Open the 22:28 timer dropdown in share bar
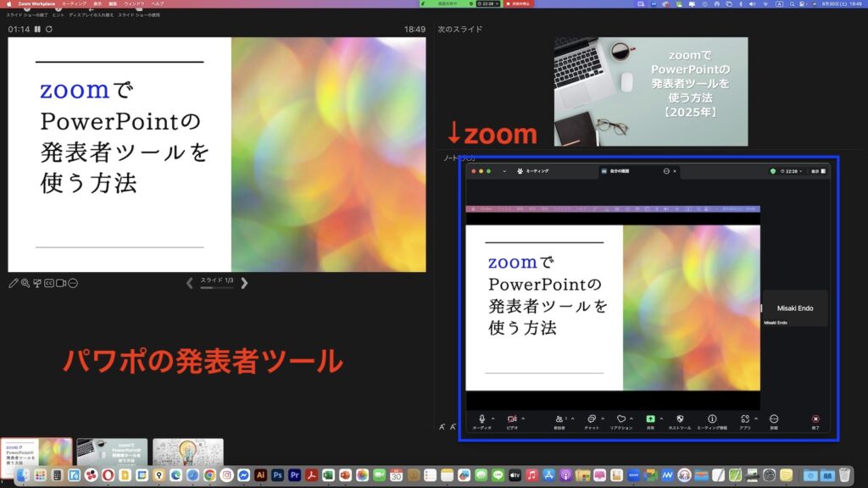868x488 pixels. coord(488,4)
